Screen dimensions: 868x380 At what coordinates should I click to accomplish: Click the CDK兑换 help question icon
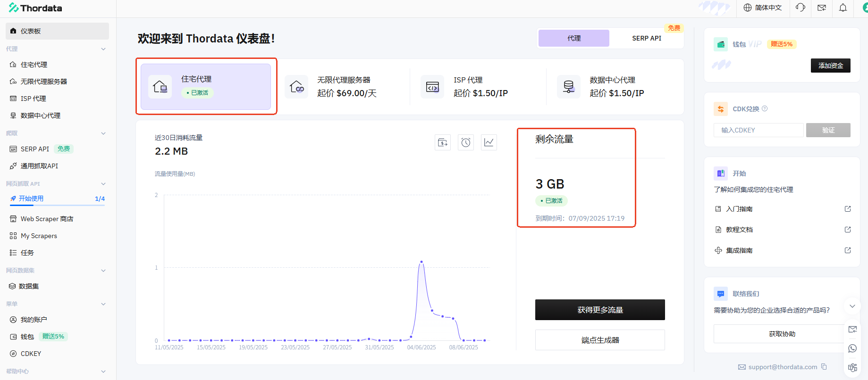point(765,108)
